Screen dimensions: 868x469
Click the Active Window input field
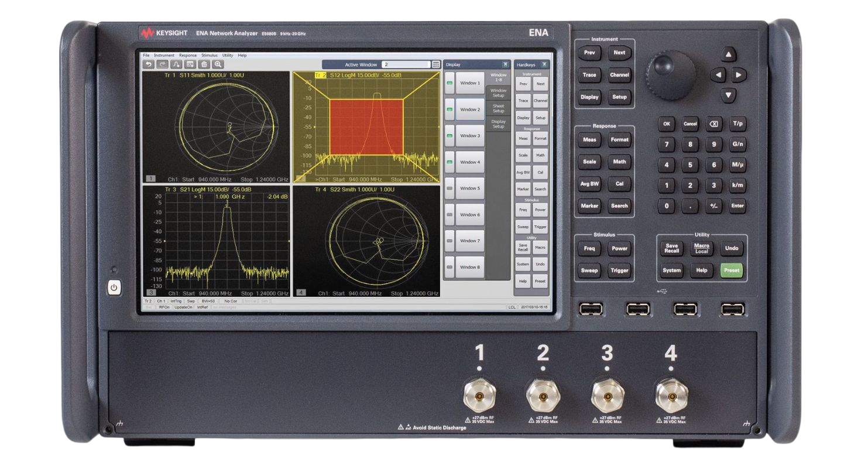[x=405, y=64]
